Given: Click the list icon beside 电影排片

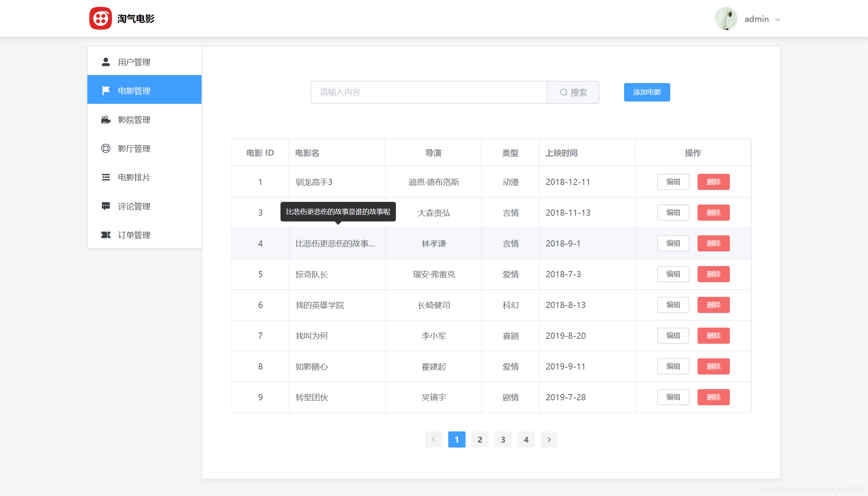Looking at the screenshot, I should coord(106,177).
